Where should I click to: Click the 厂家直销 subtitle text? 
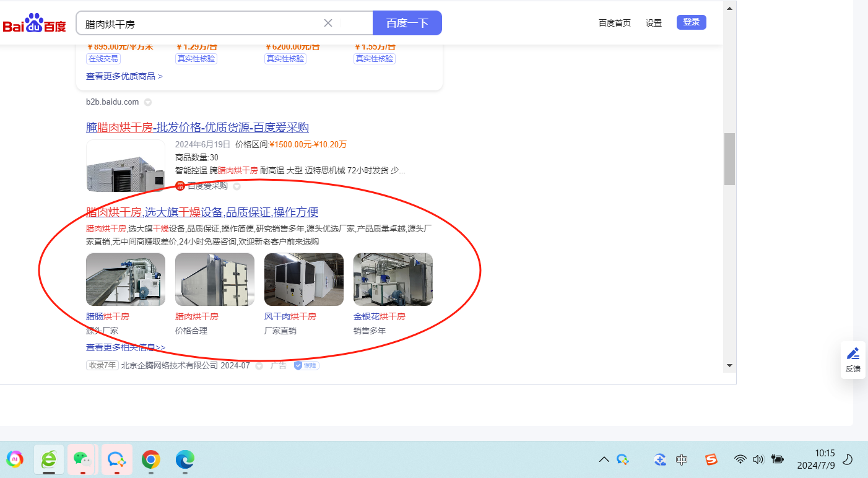280,331
